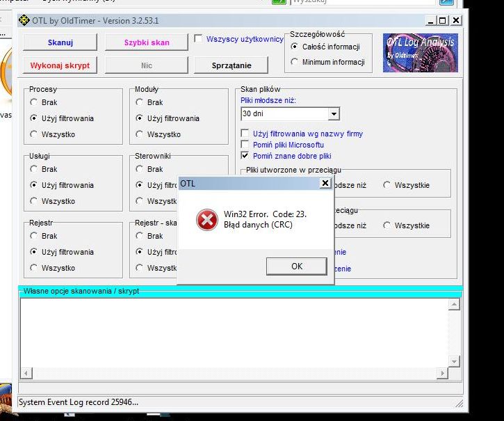The height and width of the screenshot is (421, 504).
Task: Click inside the custom script text area
Action: 234,333
